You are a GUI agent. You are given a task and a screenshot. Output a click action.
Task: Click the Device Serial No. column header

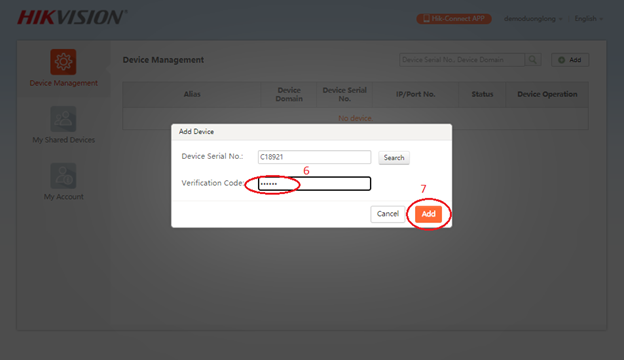coord(345,94)
